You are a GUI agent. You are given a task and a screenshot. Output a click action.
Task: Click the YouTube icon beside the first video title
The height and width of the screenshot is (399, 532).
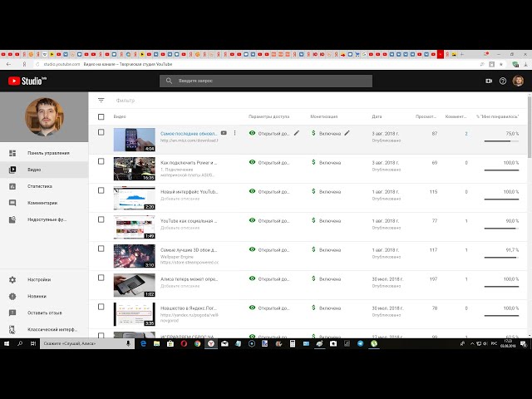click(224, 133)
